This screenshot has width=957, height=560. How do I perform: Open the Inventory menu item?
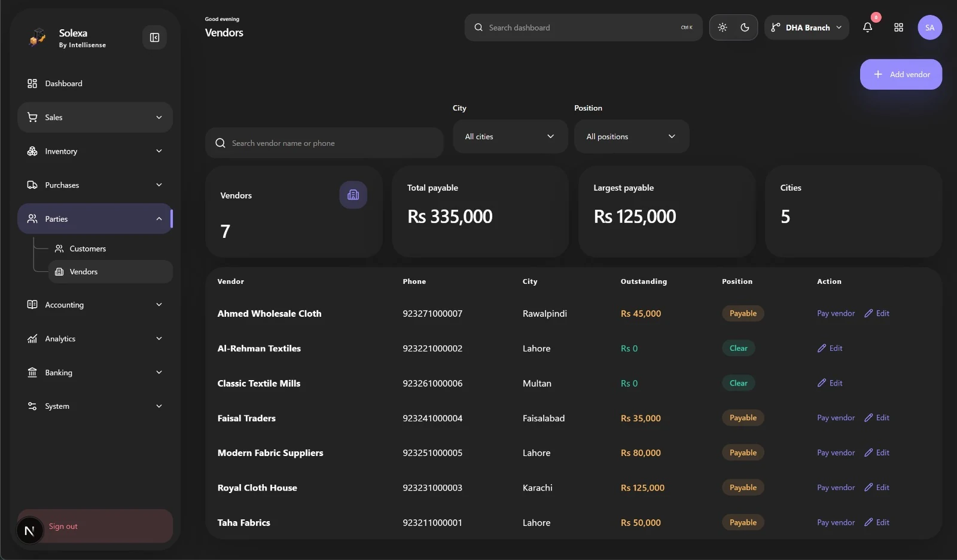click(95, 151)
